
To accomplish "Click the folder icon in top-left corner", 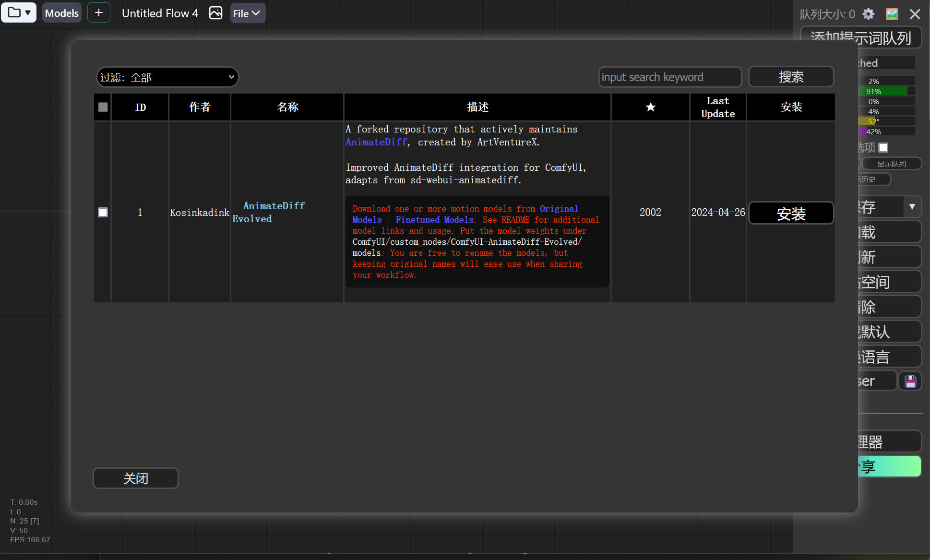I will pos(13,12).
